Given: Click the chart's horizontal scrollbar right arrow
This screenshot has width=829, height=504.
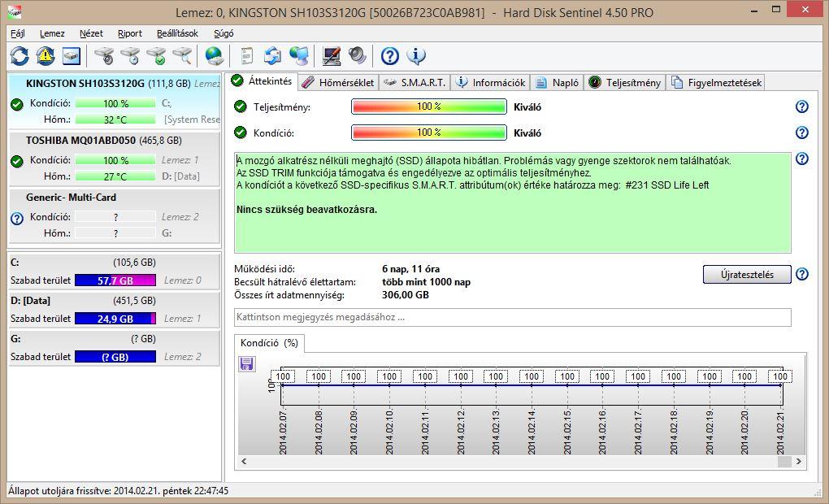Looking at the screenshot, I should pos(799,461).
